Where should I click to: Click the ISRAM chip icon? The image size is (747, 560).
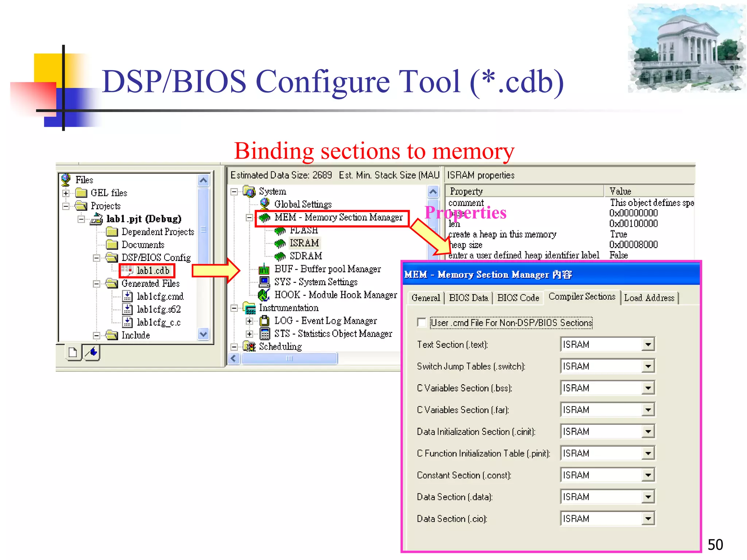click(280, 243)
